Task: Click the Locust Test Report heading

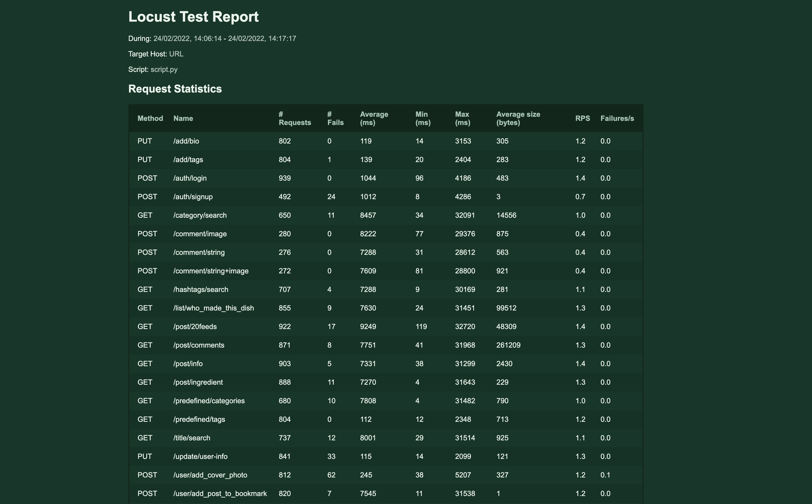Action: click(193, 17)
